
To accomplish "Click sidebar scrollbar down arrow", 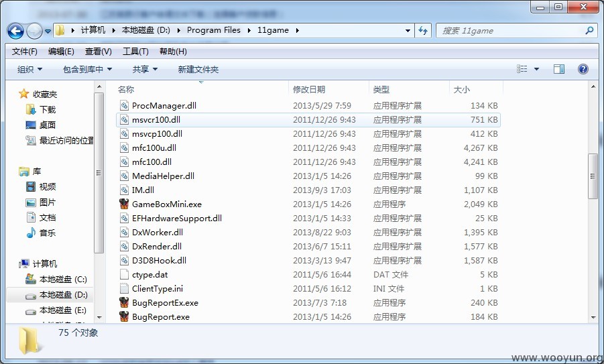I will tap(99, 317).
